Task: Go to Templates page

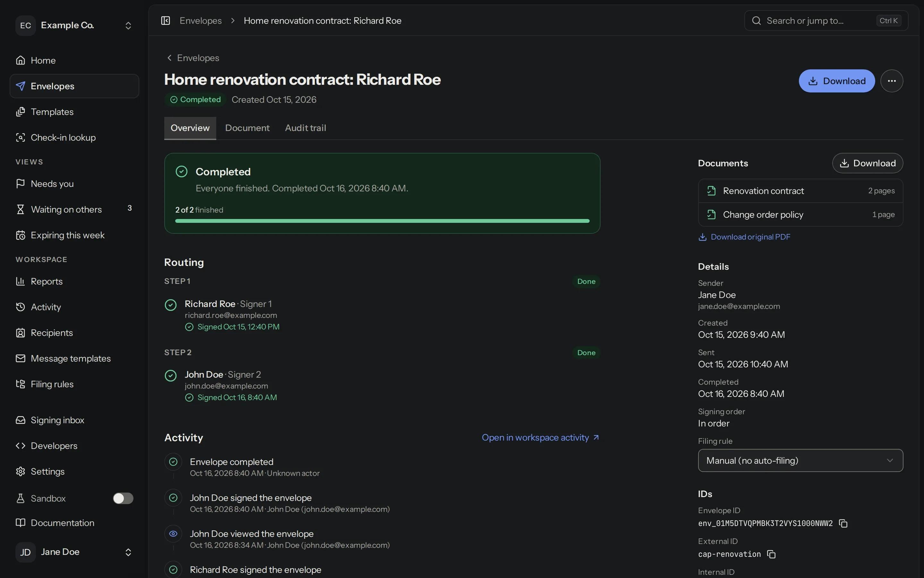Action: [74, 112]
